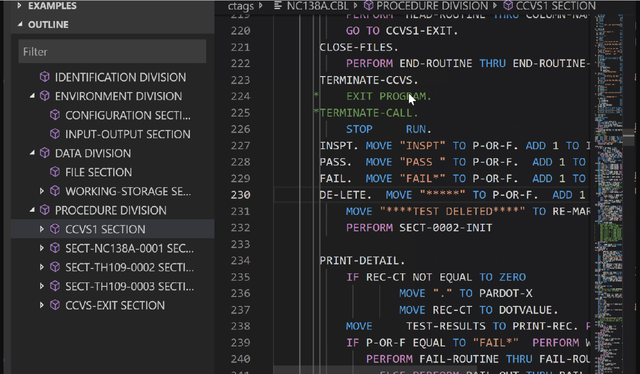This screenshot has height=374, width=640.
Task: Click the breadcrumb PROCEDURE DIVISION cube icon
Action: tap(369, 6)
